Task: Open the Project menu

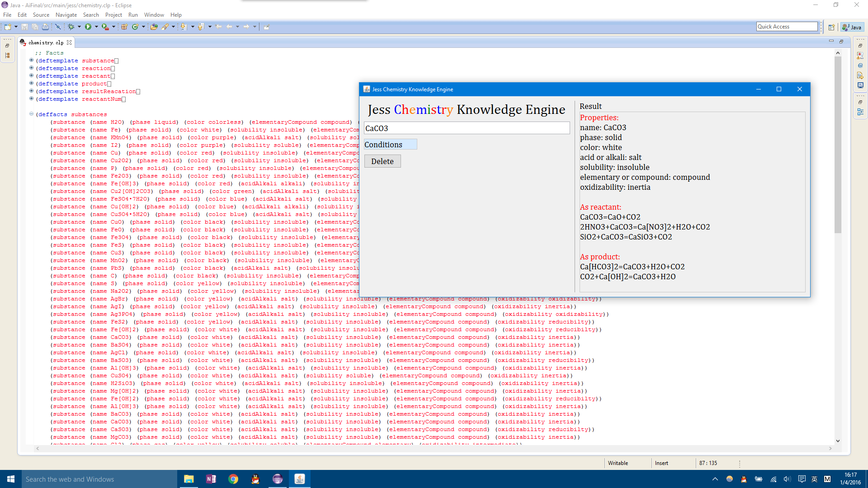Action: (113, 15)
